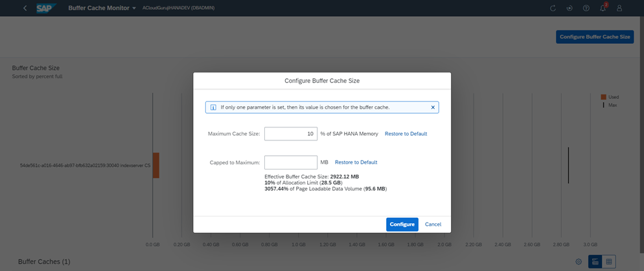
Task: Click the Capped to Maximum MB field
Action: (290, 162)
